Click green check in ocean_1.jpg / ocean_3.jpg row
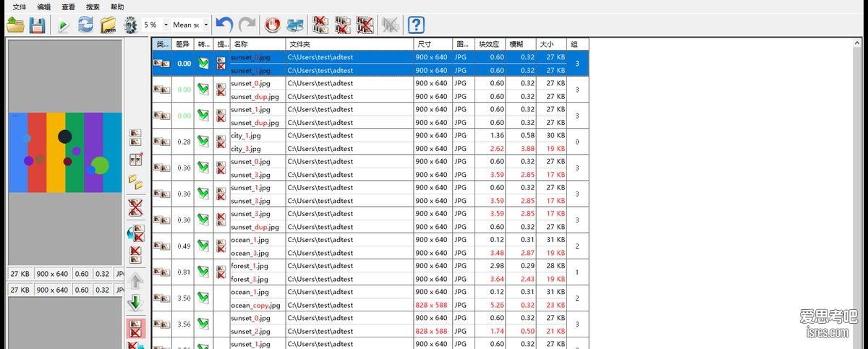Screen dimensions: 868x349 203,246
